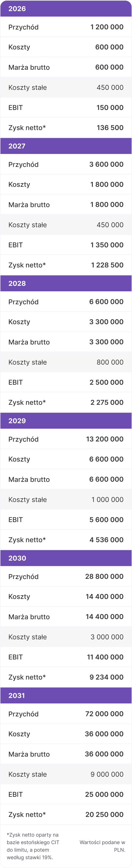Click the 2029 Koszty stałe value 1 000 000

pos(107,499)
